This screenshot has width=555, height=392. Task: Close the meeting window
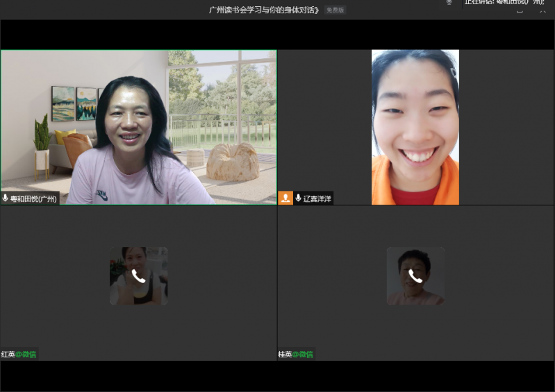point(542,10)
